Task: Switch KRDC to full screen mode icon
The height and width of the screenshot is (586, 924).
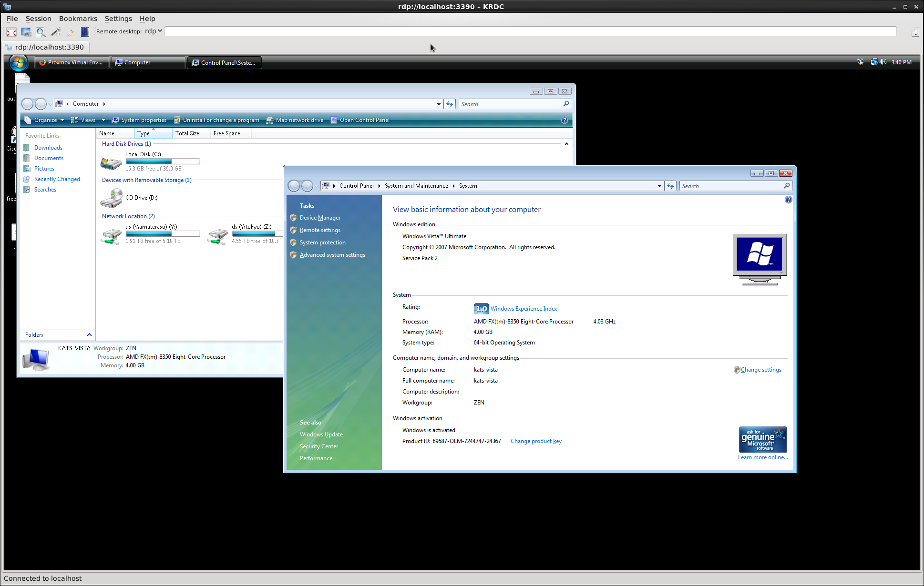Action: coord(11,32)
